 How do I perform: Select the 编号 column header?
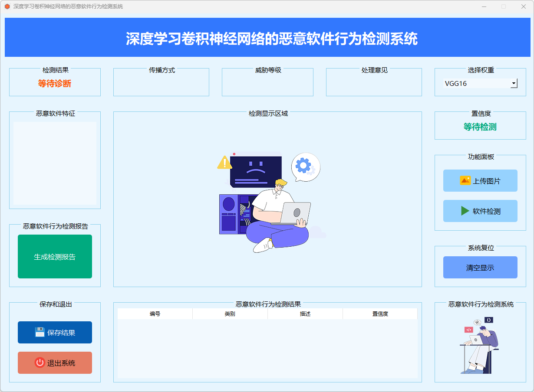(155, 314)
